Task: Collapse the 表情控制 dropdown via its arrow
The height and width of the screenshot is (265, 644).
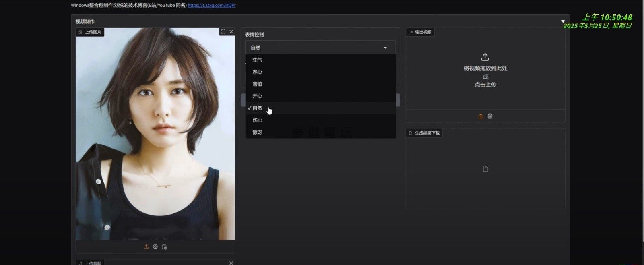Action: coord(385,48)
